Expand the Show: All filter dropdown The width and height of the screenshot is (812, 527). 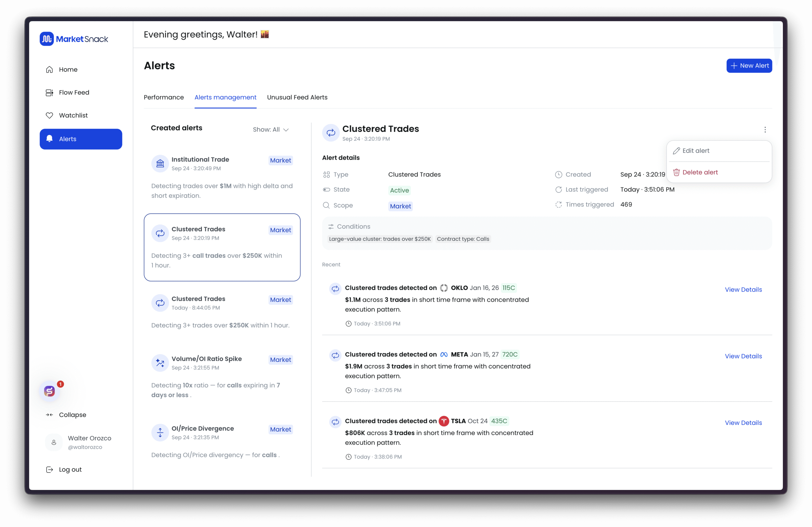click(271, 130)
